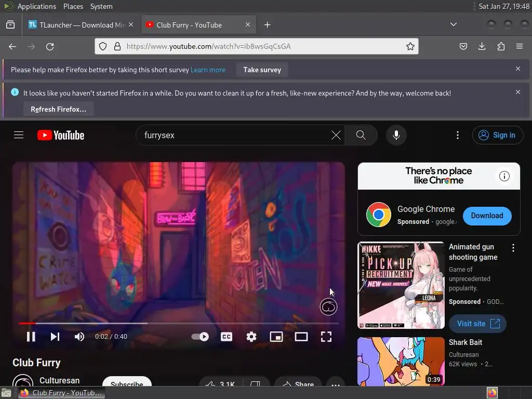Mute the video volume
Screen dimensions: 532x399
79,337
